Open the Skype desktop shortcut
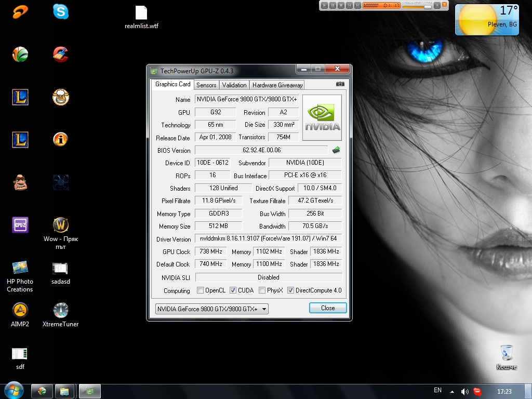 pos(61,11)
